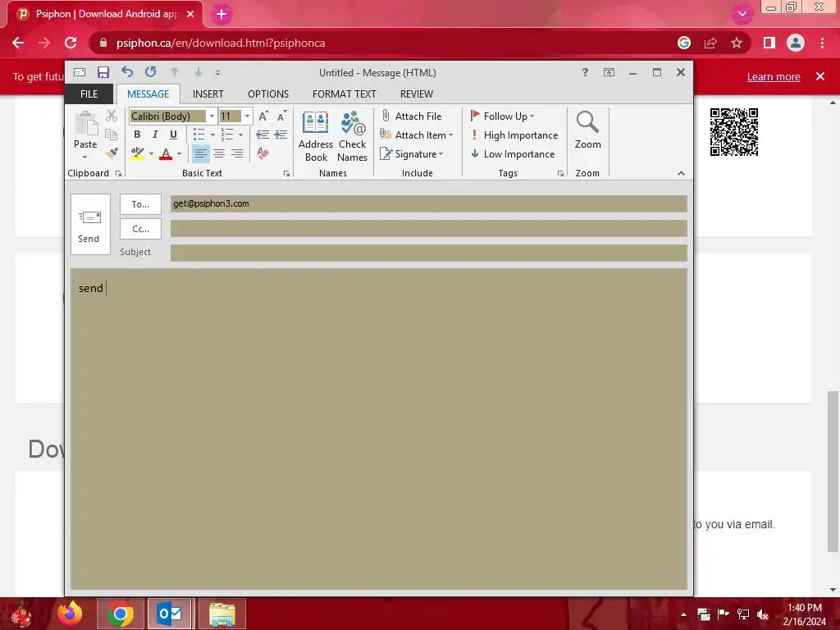The image size is (840, 630).
Task: Open Outlook message help question mark
Action: 585,72
